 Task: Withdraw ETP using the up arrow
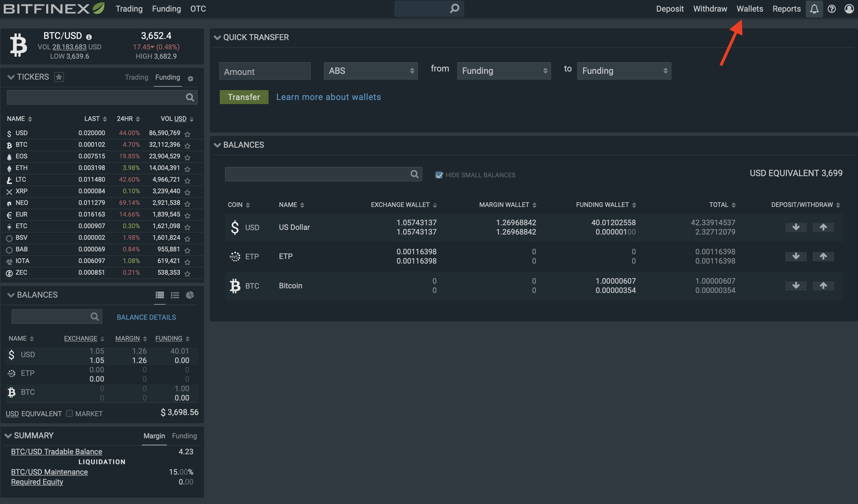click(x=823, y=256)
